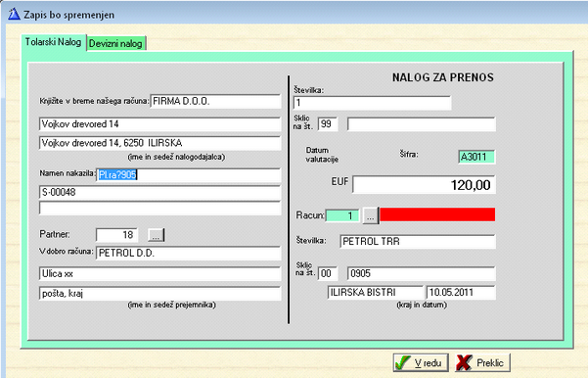Click the Sklic code field showing 99
The width and height of the screenshot is (588, 378).
pyautogui.click(x=328, y=124)
